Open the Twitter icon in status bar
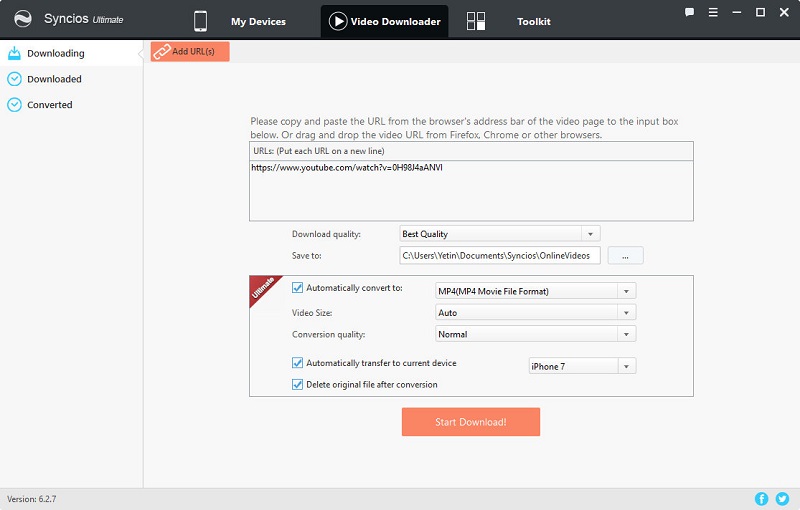Image resolution: width=800 pixels, height=510 pixels. (x=782, y=499)
